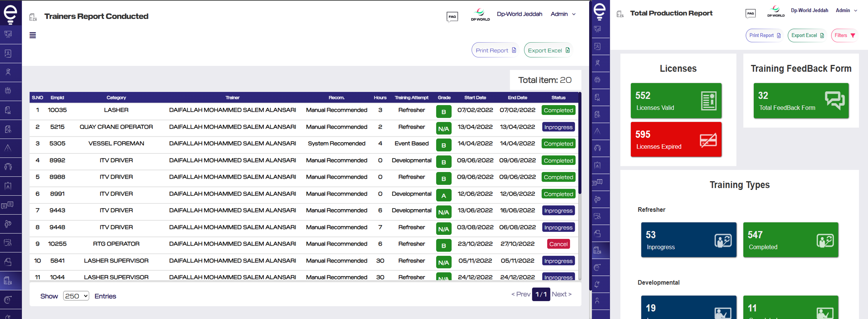Click the hamburger menu icon below the title

click(33, 35)
